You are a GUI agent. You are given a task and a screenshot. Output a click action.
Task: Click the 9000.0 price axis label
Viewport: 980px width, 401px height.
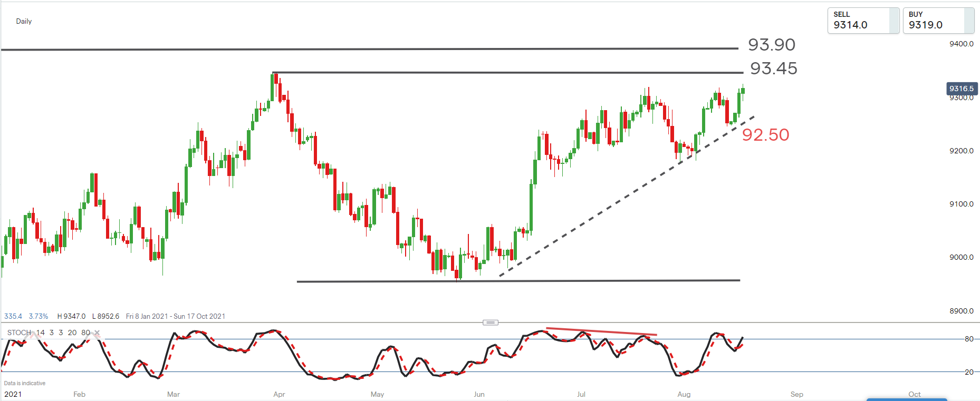[961, 257]
